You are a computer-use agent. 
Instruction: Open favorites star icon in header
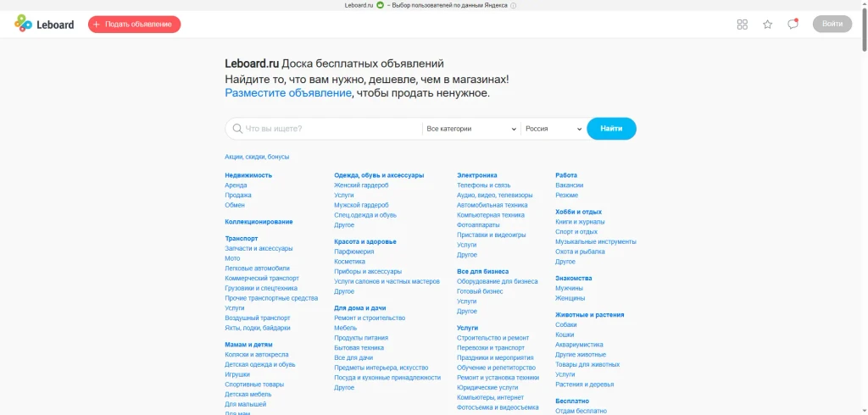pos(767,25)
